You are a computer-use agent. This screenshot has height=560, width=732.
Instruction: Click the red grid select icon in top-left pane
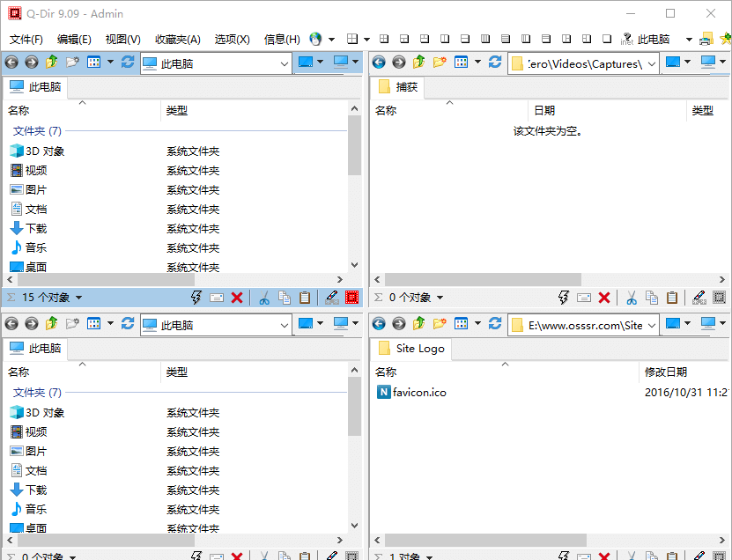(x=351, y=298)
